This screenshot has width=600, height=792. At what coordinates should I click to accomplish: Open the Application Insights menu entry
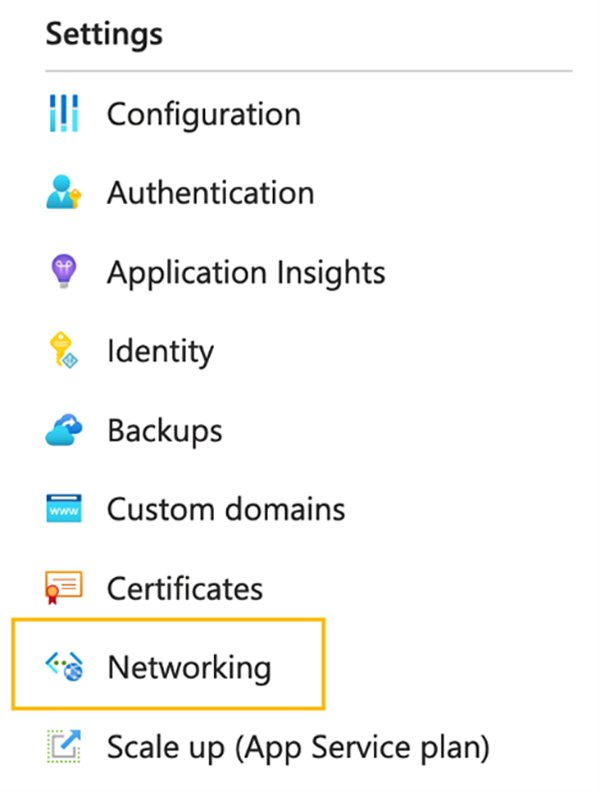[246, 272]
